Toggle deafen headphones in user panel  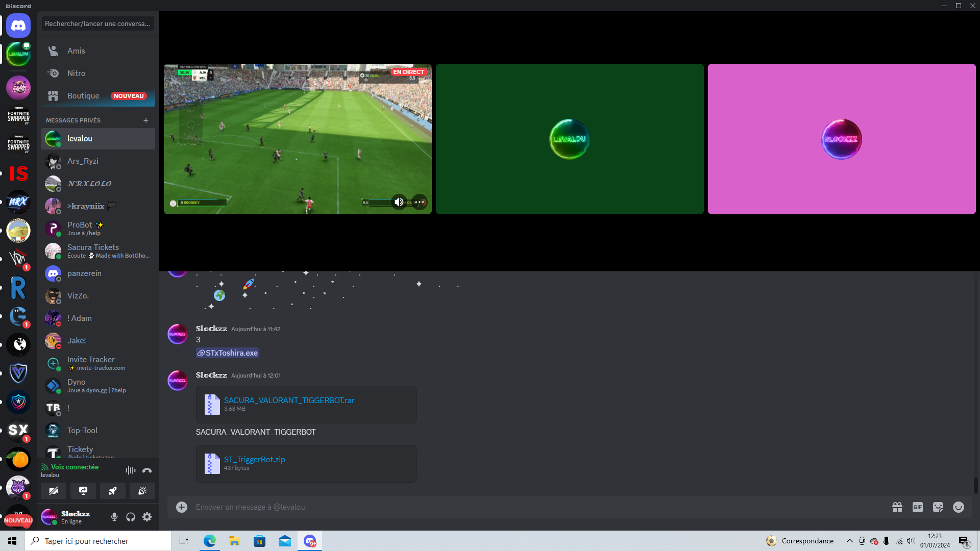[131, 517]
